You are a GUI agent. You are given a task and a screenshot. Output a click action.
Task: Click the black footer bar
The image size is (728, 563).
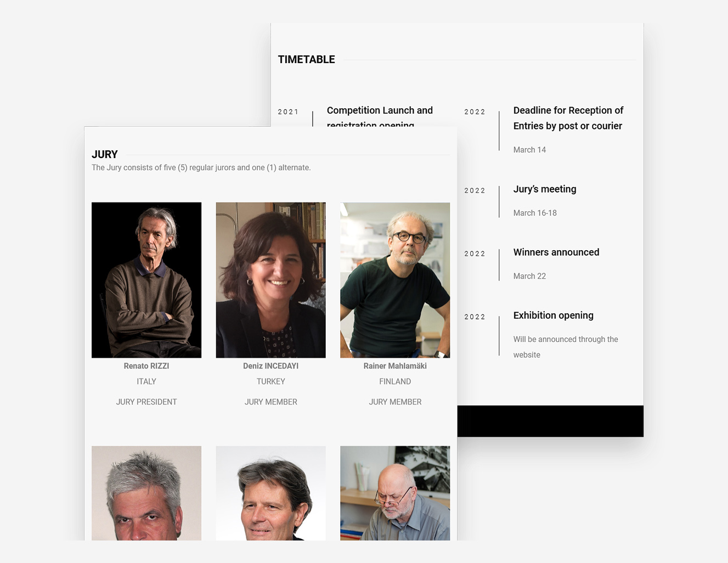[x=550, y=421]
